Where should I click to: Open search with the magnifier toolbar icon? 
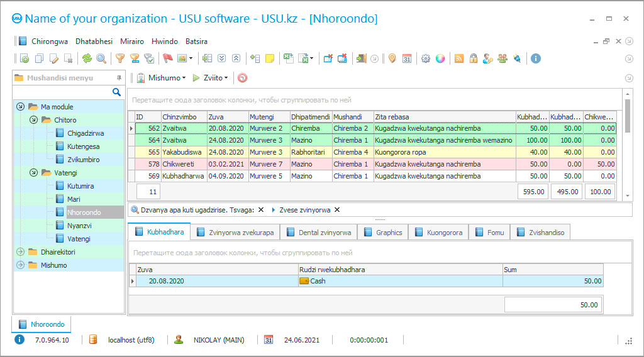(101, 58)
